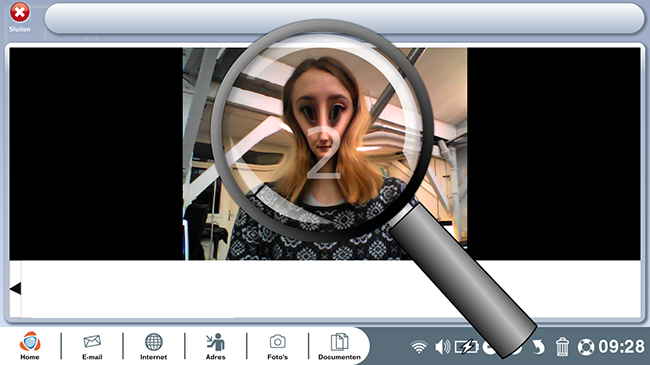Open the Documenten folder
Screen dimensions: 650x365
[x=339, y=346]
